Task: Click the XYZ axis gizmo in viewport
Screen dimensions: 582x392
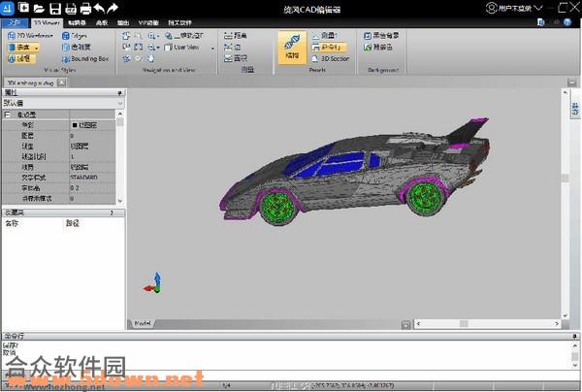Action: (153, 283)
